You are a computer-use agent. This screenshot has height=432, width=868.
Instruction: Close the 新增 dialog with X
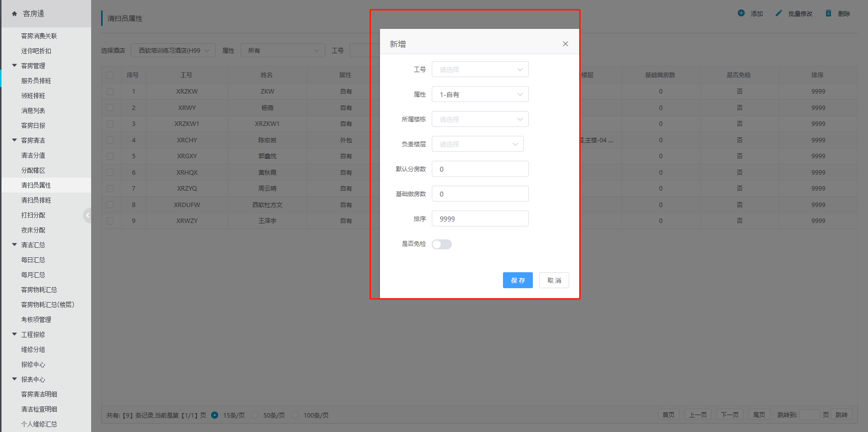565,44
